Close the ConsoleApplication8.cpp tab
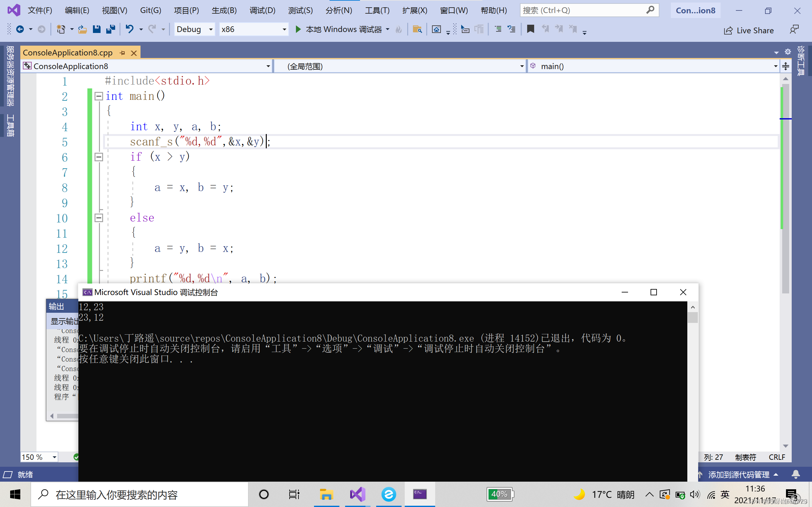Viewport: 812px width, 507px height. (134, 53)
